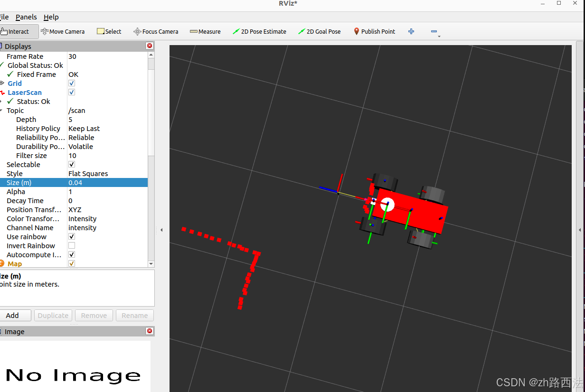Uncheck the Selectable checkbox
The height and width of the screenshot is (392, 585).
tap(72, 165)
